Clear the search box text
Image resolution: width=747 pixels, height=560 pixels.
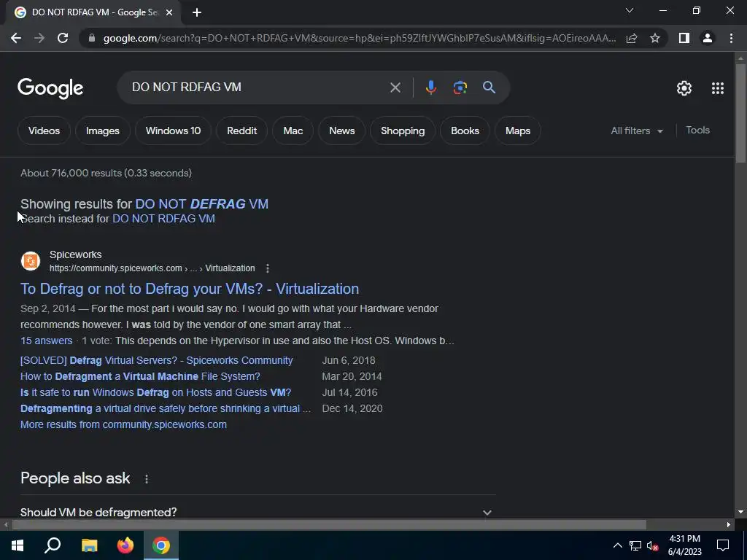coord(395,87)
